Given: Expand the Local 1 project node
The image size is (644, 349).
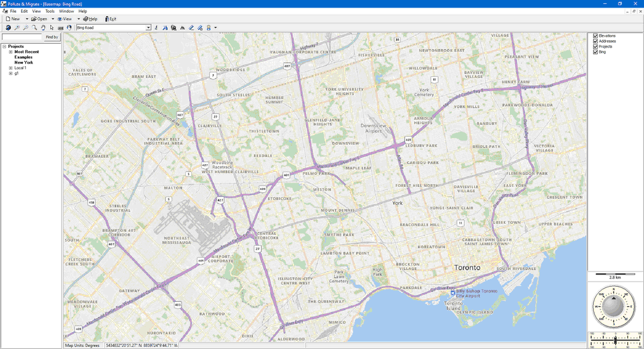Looking at the screenshot, I should [x=11, y=68].
